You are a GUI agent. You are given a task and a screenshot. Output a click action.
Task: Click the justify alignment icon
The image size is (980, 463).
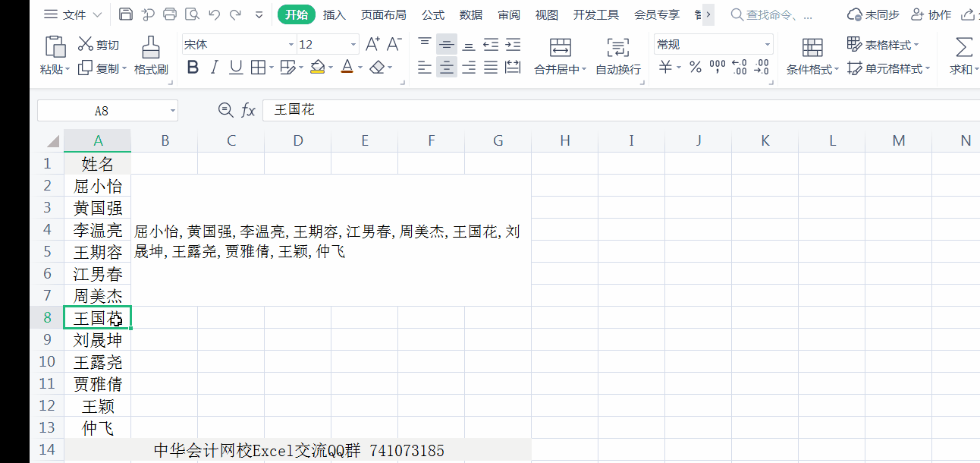491,68
